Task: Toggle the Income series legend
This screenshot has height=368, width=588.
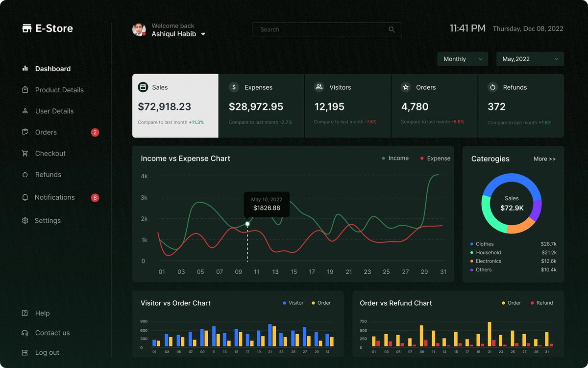Action: [x=395, y=158]
